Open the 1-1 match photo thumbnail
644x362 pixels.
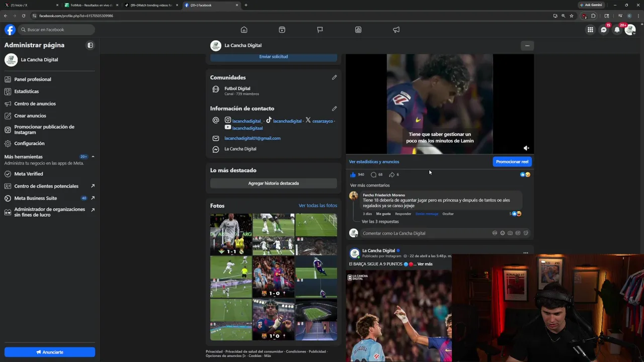(x=231, y=234)
